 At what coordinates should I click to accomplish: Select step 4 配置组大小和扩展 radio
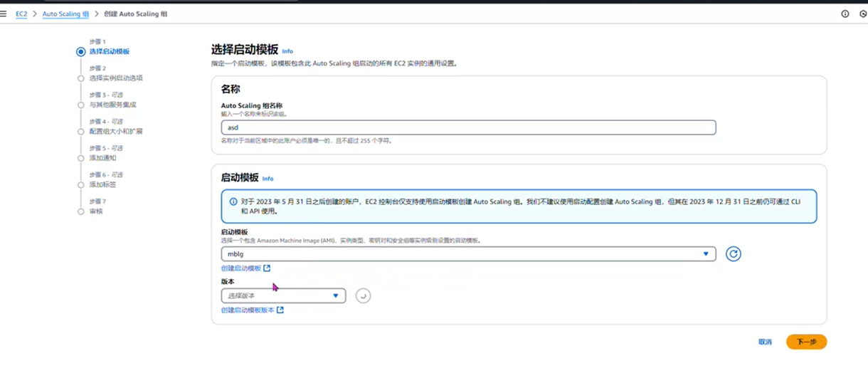coord(80,132)
